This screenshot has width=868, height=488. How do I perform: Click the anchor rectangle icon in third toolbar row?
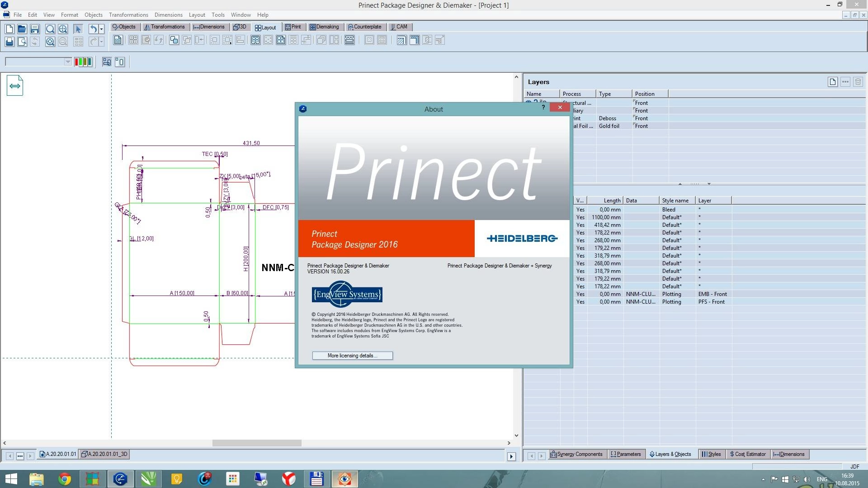[120, 62]
